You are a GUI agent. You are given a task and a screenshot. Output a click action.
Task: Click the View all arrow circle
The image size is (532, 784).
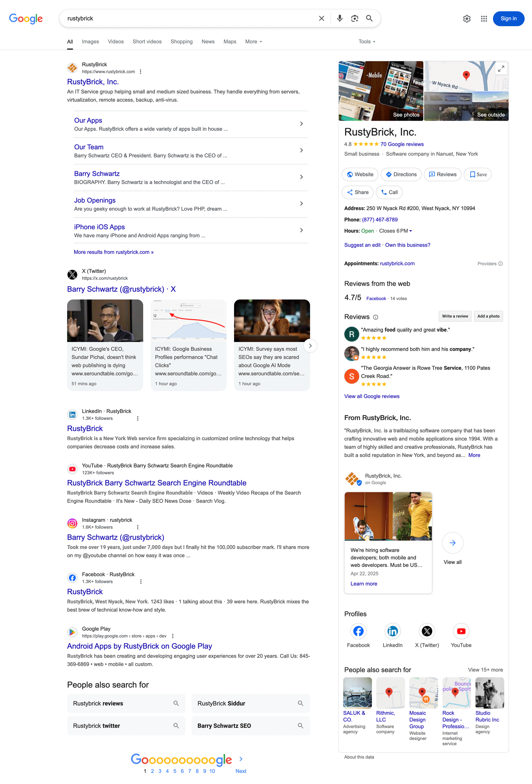point(453,542)
